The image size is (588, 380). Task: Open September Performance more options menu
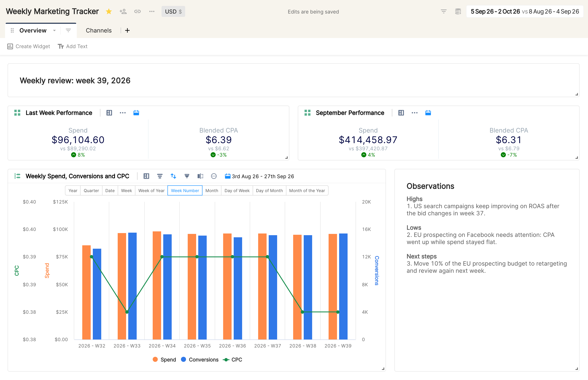coord(415,113)
